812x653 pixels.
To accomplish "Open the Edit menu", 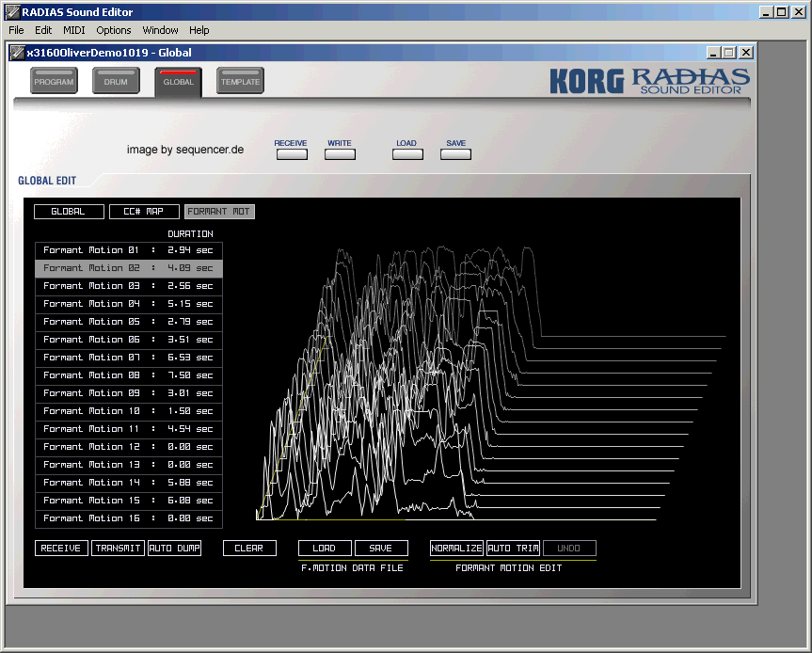I will [x=43, y=30].
